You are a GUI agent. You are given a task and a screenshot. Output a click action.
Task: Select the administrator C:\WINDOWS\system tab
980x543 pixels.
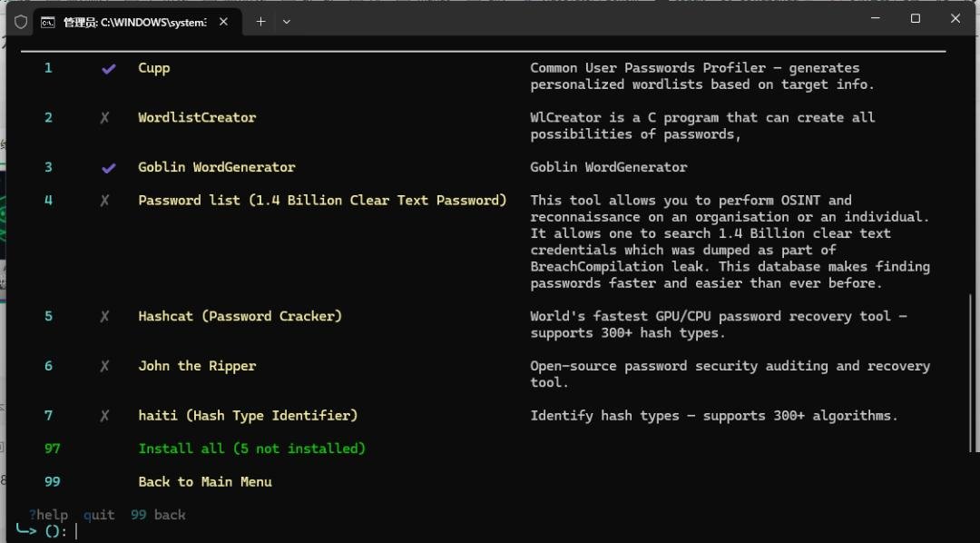[138, 23]
